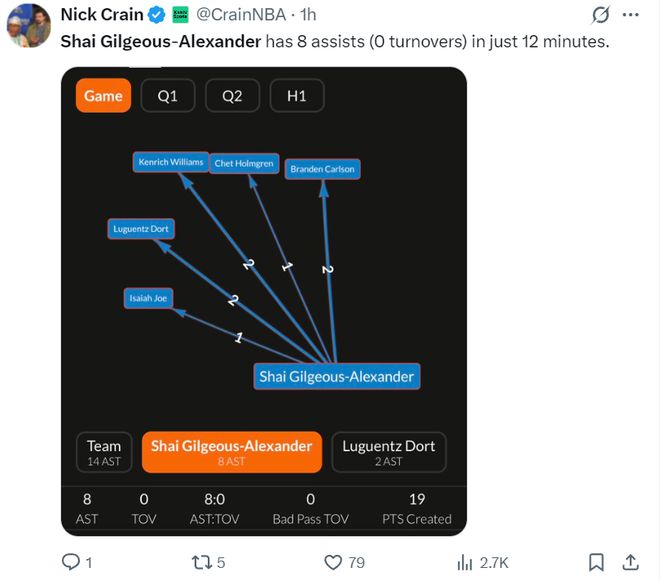The height and width of the screenshot is (581, 660).
Task: Open the view analytics bar chart icon
Action: (465, 562)
